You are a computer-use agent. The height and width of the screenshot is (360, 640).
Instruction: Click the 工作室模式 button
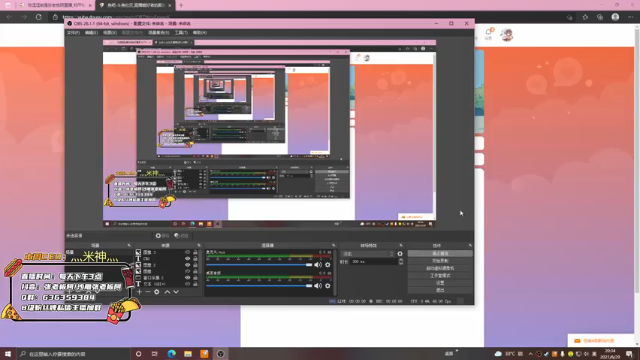[440, 276]
